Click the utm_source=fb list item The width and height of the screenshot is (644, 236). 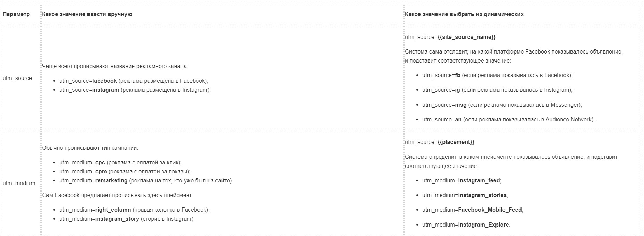[497, 75]
